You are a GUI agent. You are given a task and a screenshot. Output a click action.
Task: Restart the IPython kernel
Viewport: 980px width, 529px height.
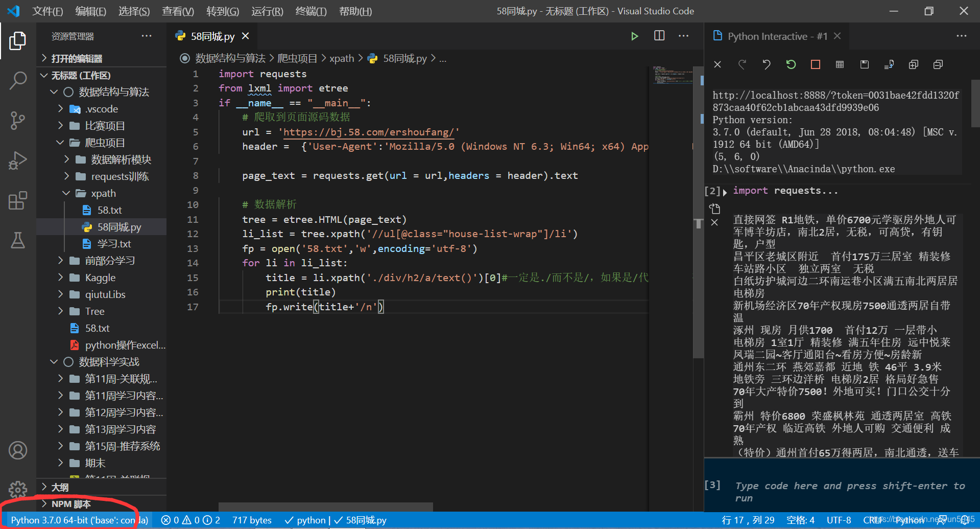(x=791, y=64)
